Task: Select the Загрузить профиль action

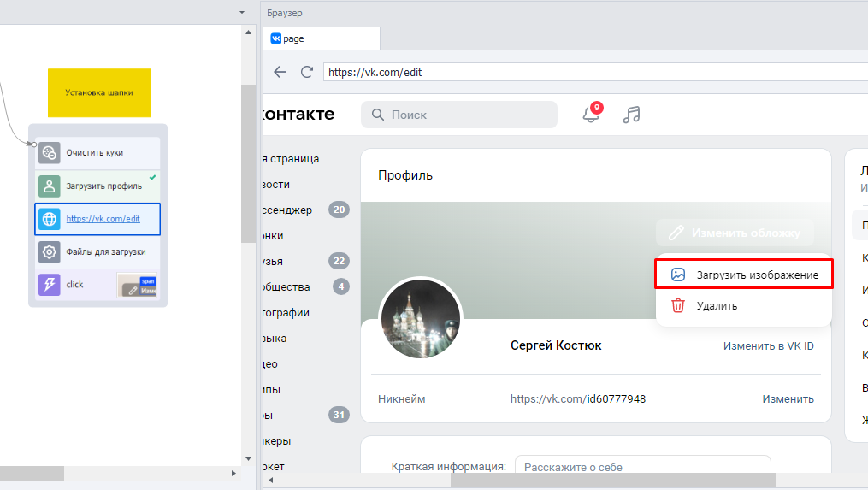Action: click(x=97, y=186)
